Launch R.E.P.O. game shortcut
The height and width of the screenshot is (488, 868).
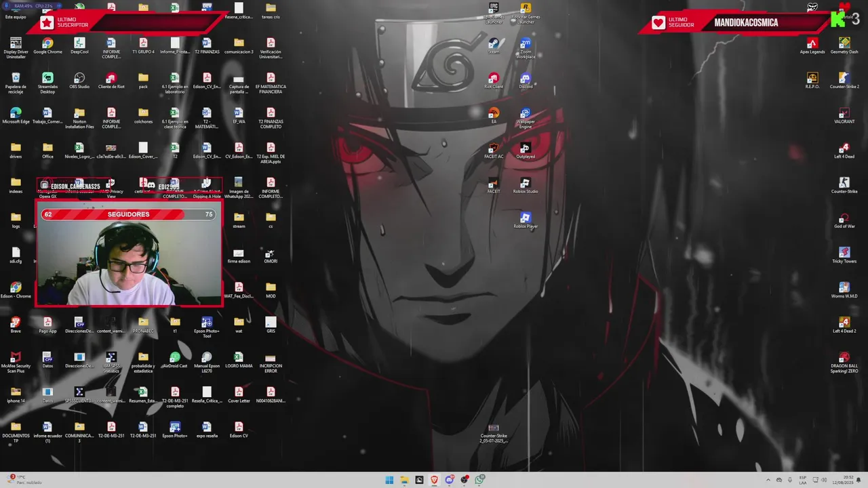point(812,81)
